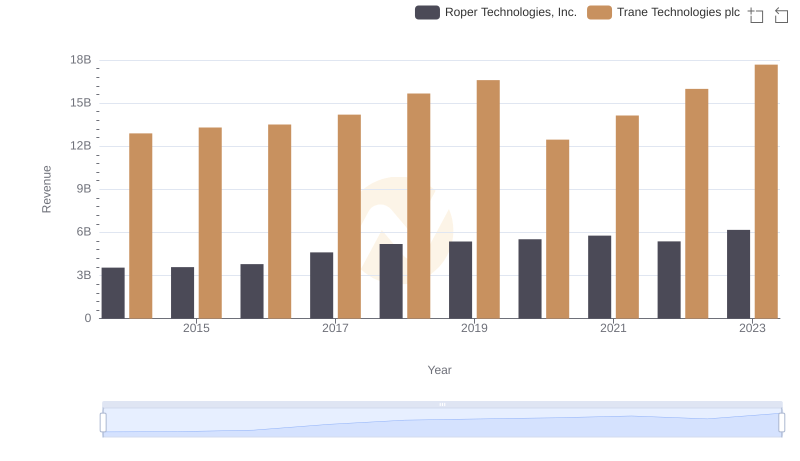Click the top grip of the zoom slider

tap(442, 404)
